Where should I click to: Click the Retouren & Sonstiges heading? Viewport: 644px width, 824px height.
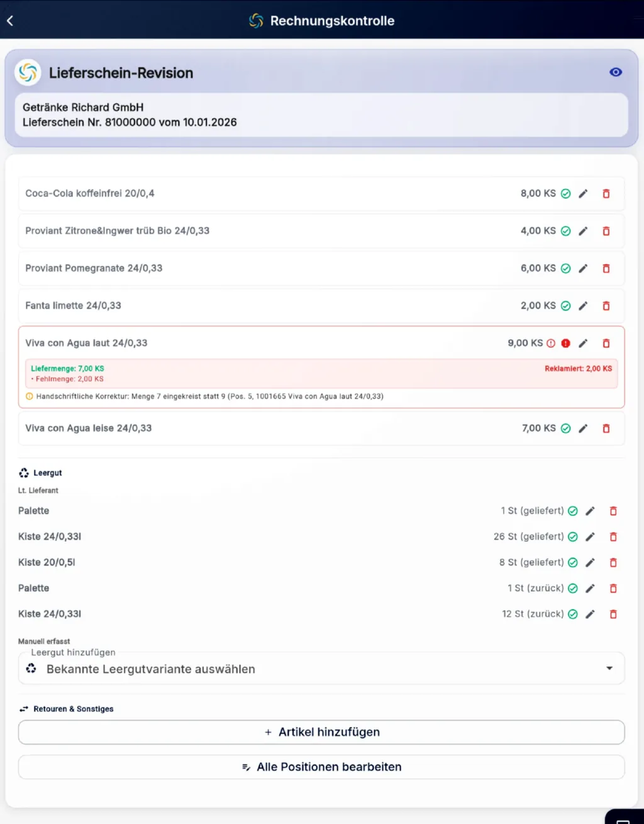tap(74, 709)
